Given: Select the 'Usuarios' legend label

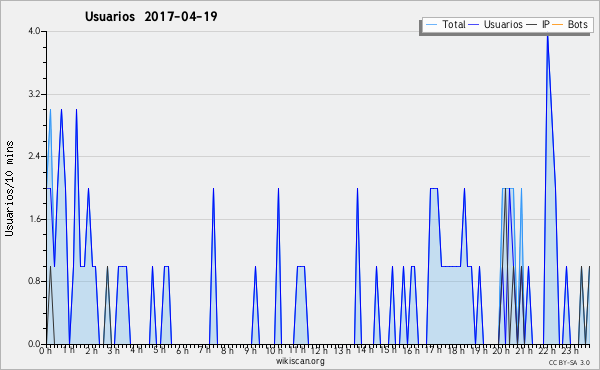Looking at the screenshot, I should [503, 24].
